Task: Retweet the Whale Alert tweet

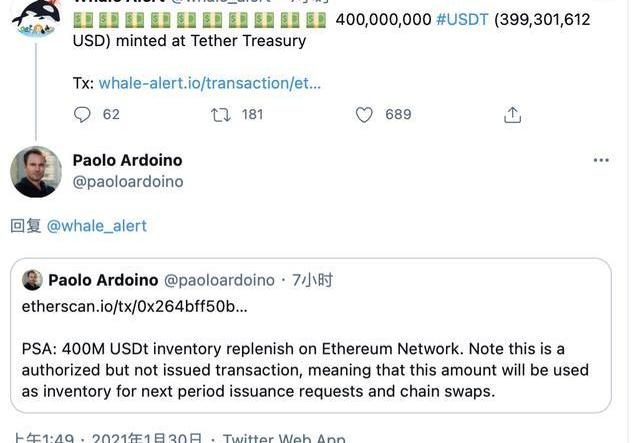Action: [x=221, y=115]
